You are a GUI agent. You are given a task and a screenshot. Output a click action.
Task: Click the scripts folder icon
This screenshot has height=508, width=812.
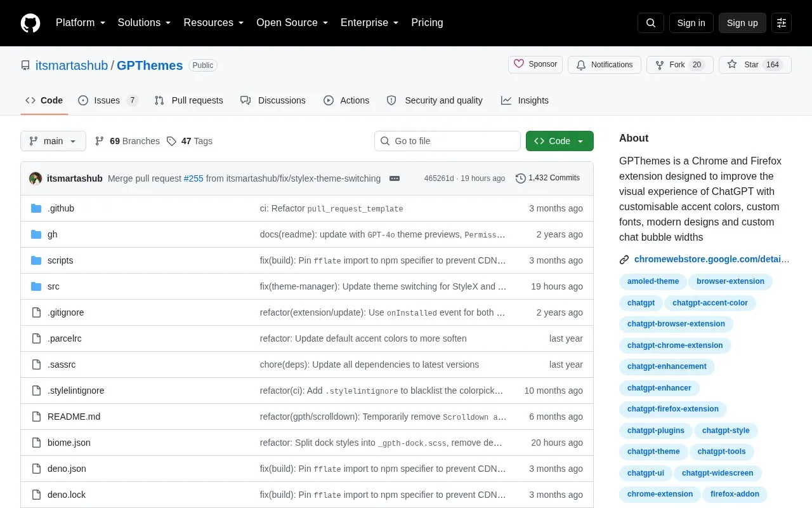(x=36, y=260)
